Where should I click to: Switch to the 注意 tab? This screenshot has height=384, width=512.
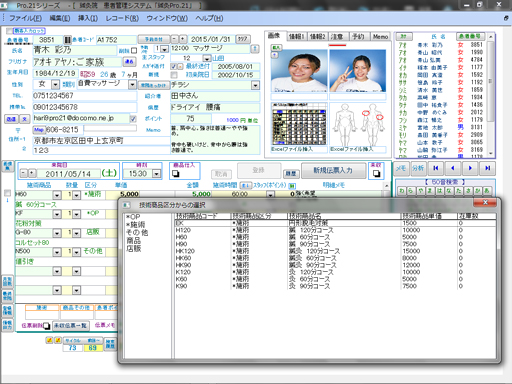[x=338, y=36]
